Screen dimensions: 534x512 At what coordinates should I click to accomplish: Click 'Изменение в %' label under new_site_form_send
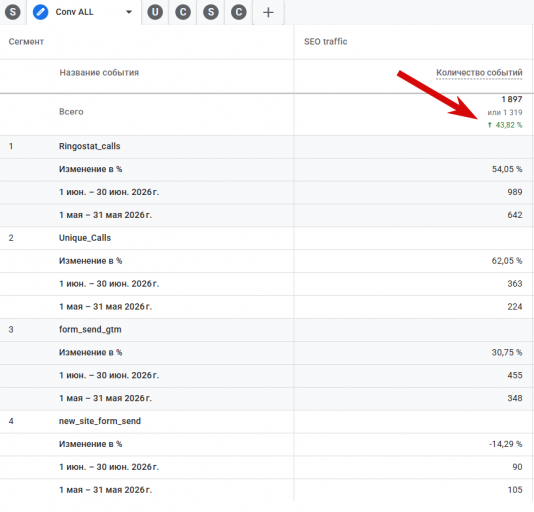pos(91,444)
